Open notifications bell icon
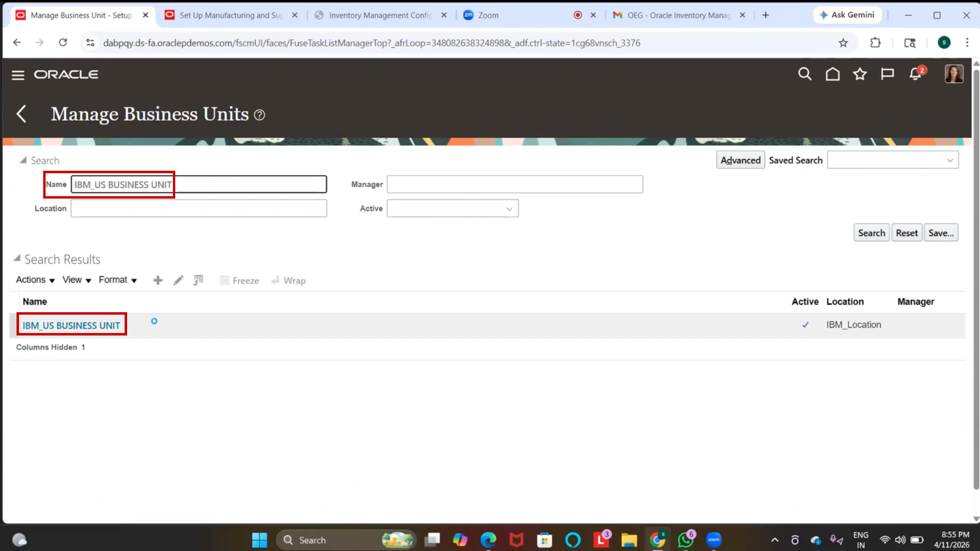980x551 pixels. 916,74
